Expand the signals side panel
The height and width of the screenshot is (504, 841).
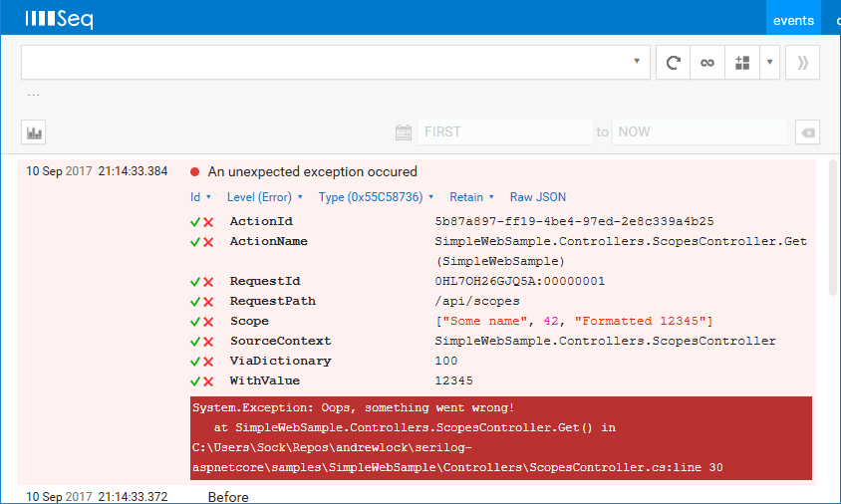[802, 63]
